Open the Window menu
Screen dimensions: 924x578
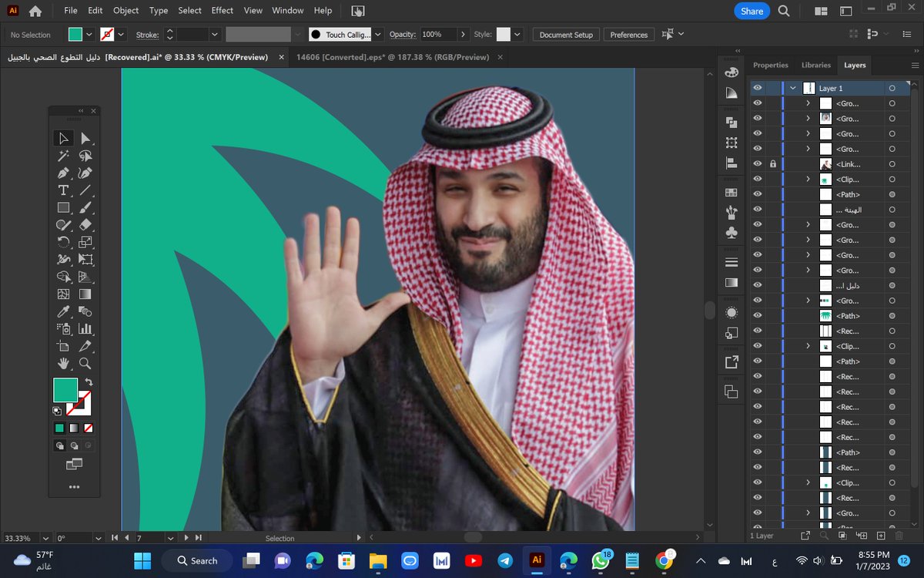tap(288, 11)
